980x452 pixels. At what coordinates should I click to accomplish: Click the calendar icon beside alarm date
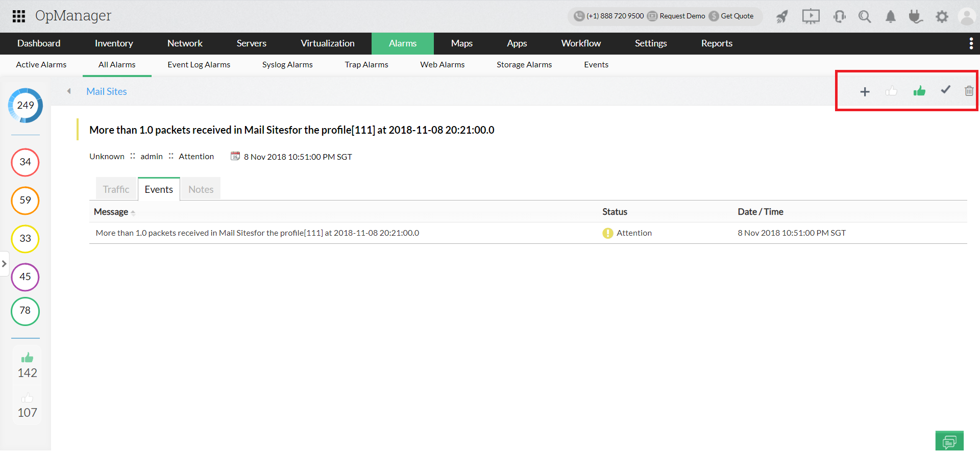tap(235, 156)
